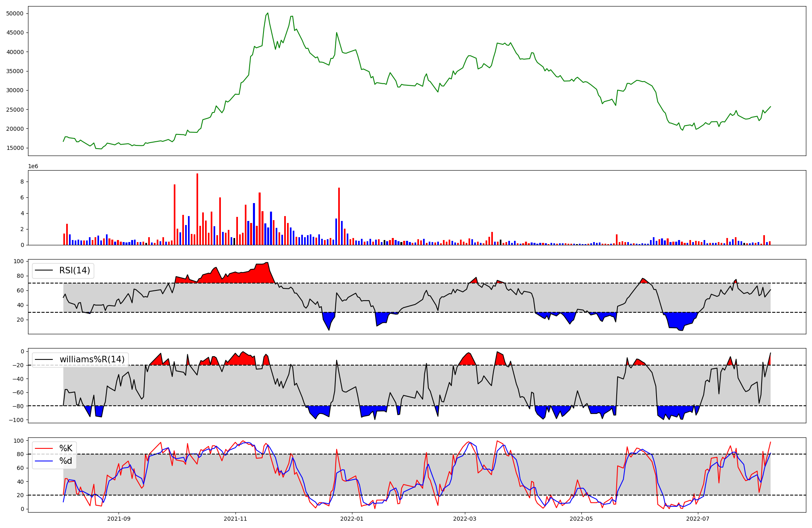This screenshot has width=812, height=528.
Task: Click the williams%R(14) legend label
Action: [x=92, y=359]
